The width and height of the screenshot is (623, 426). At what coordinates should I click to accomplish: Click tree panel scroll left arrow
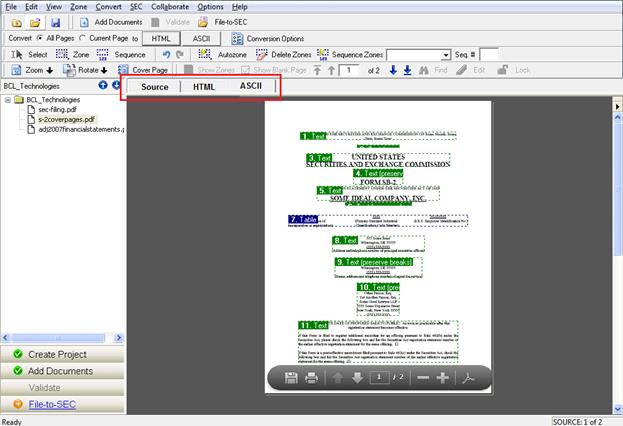coord(5,338)
